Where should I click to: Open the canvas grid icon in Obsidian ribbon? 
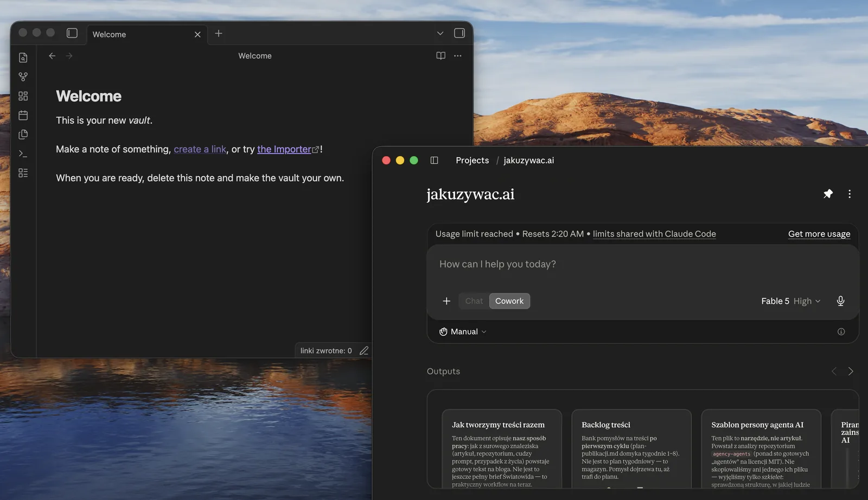(23, 96)
